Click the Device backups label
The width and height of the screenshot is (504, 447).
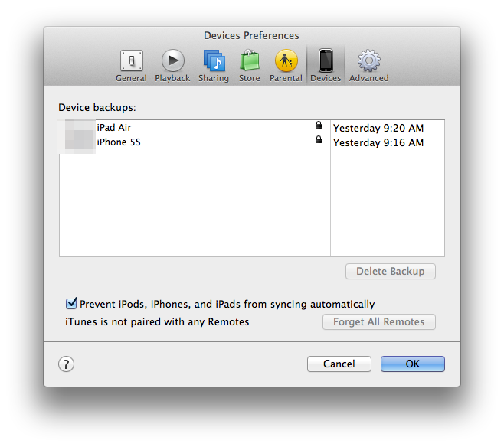[97, 108]
